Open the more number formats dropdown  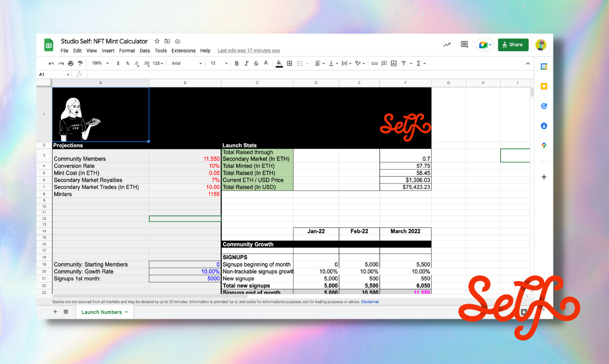[x=158, y=63]
